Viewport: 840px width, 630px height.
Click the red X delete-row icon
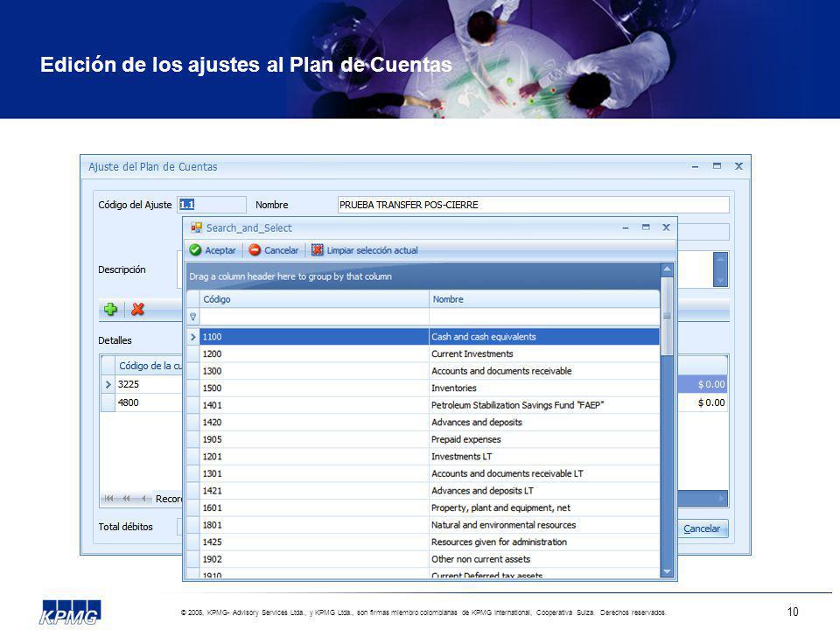(x=137, y=309)
